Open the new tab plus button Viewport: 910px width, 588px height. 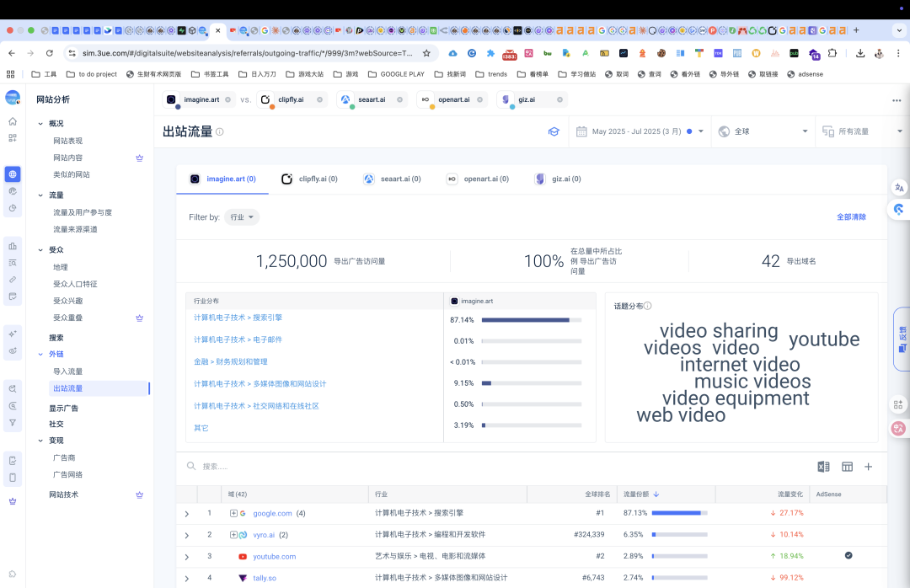point(856,30)
